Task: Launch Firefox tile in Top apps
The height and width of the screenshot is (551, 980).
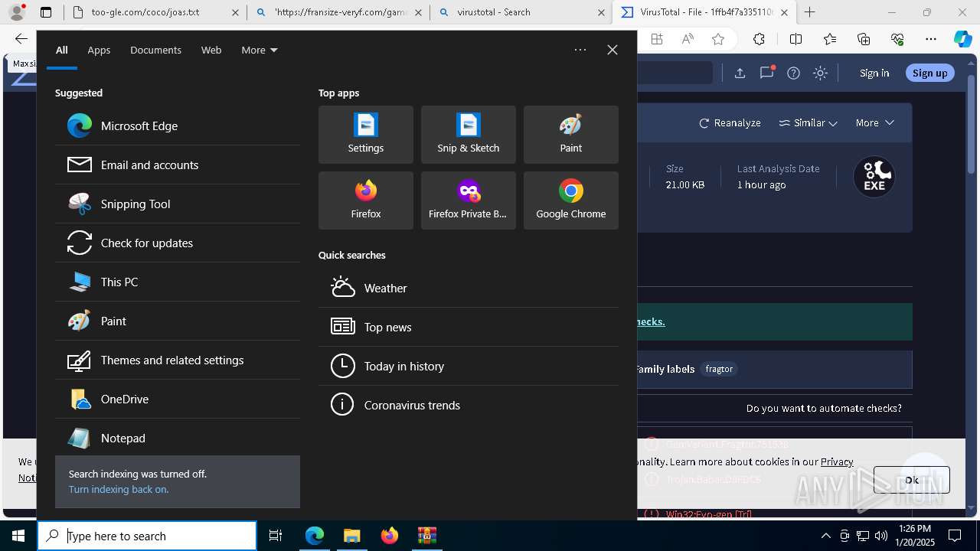Action: point(366,201)
